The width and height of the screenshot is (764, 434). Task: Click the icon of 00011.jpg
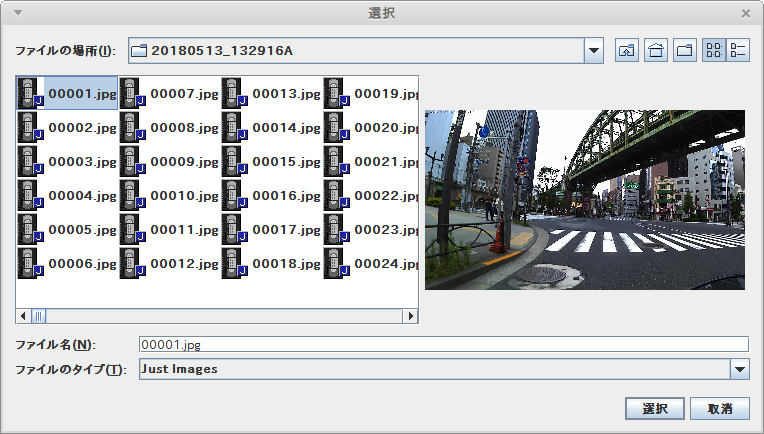133,229
